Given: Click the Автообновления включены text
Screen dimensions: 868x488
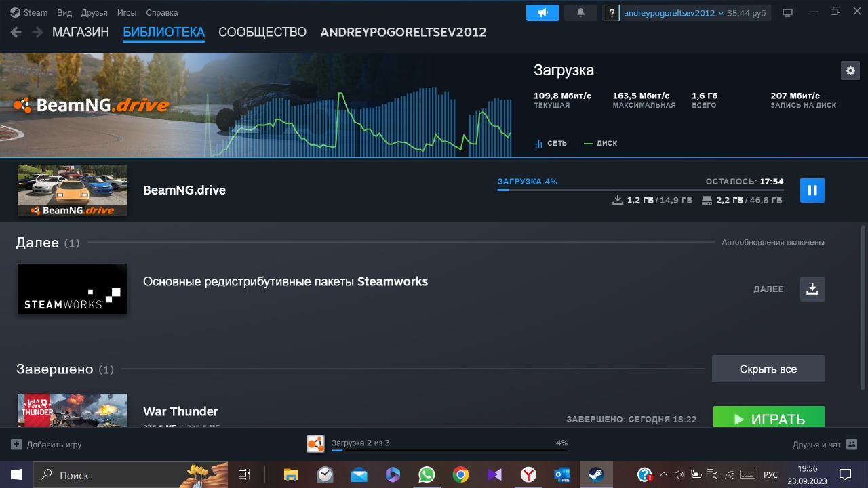Looking at the screenshot, I should (x=773, y=242).
